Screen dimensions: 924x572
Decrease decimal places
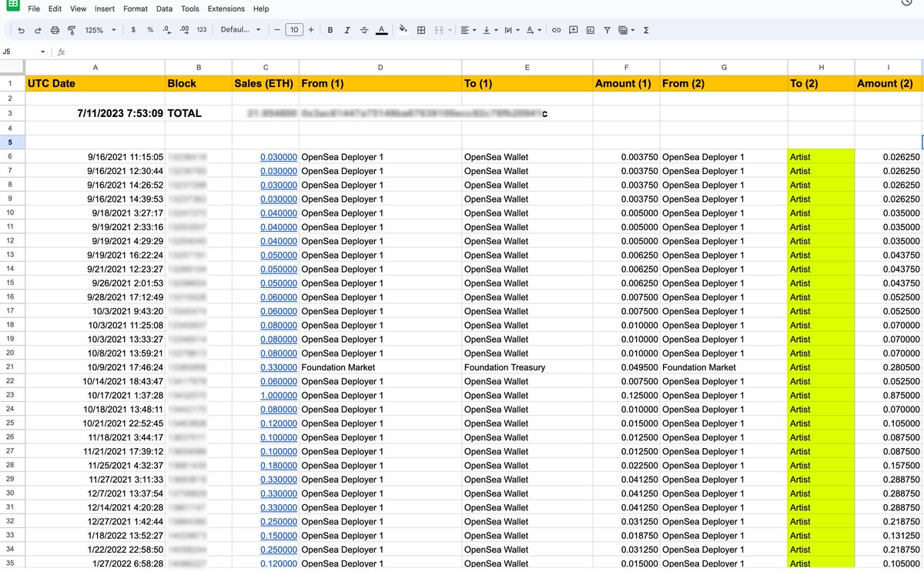[x=167, y=30]
